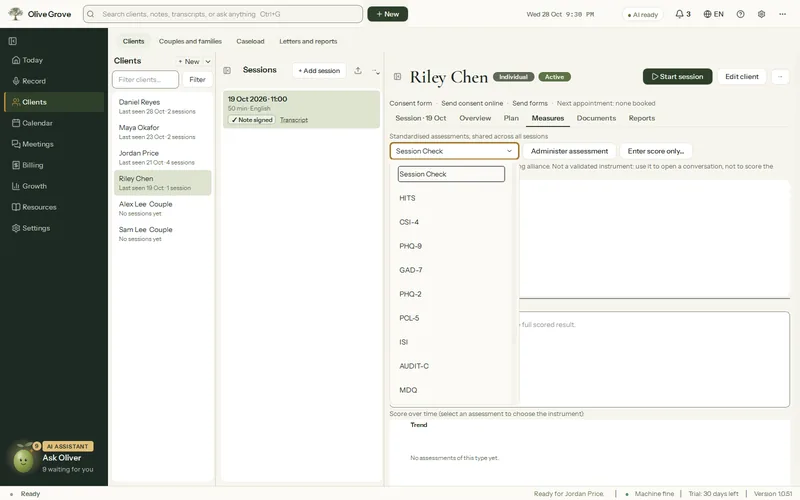Viewport: 800px width, 500px height.
Task: Switch to the Overview tab
Action: [x=475, y=118]
